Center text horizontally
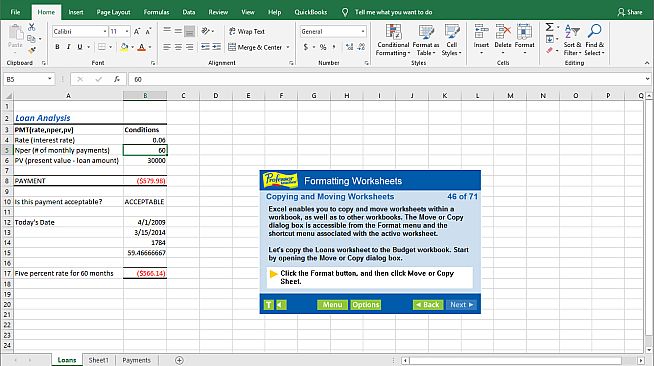The height and width of the screenshot is (366, 654). (x=178, y=47)
